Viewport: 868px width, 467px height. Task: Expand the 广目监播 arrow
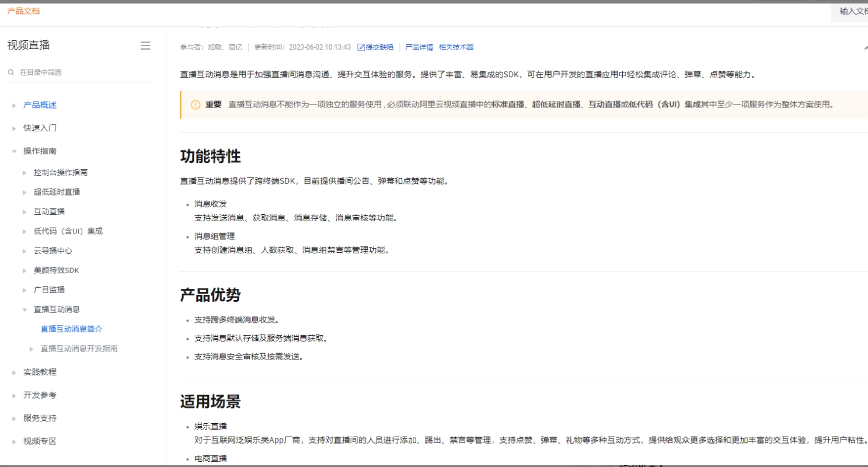tap(25, 290)
